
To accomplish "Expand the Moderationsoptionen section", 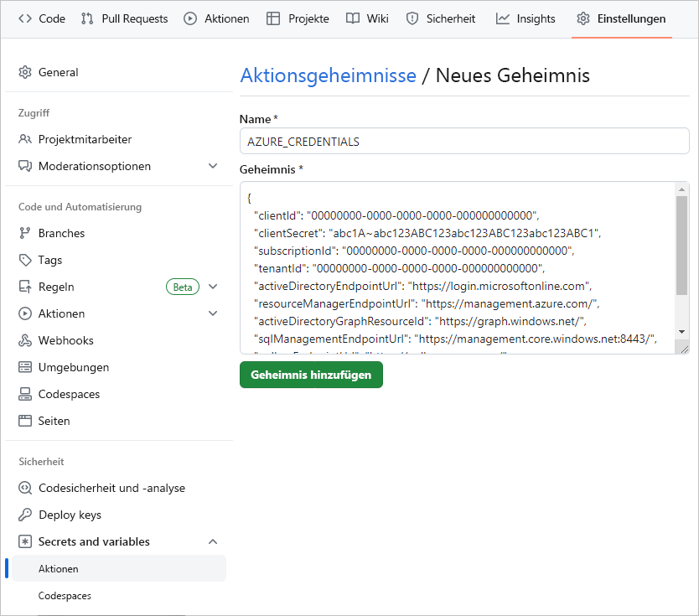I will click(x=215, y=166).
